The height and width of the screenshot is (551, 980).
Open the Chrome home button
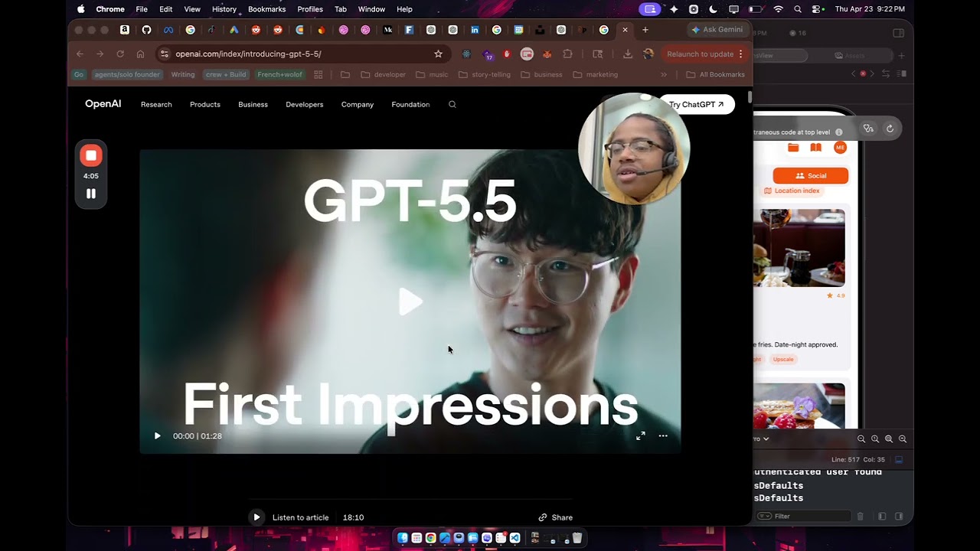140,54
